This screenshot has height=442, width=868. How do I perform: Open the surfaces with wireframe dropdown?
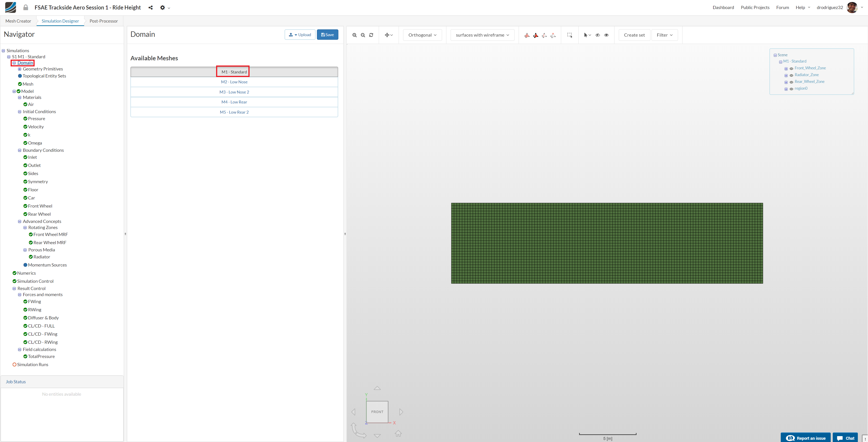(482, 35)
